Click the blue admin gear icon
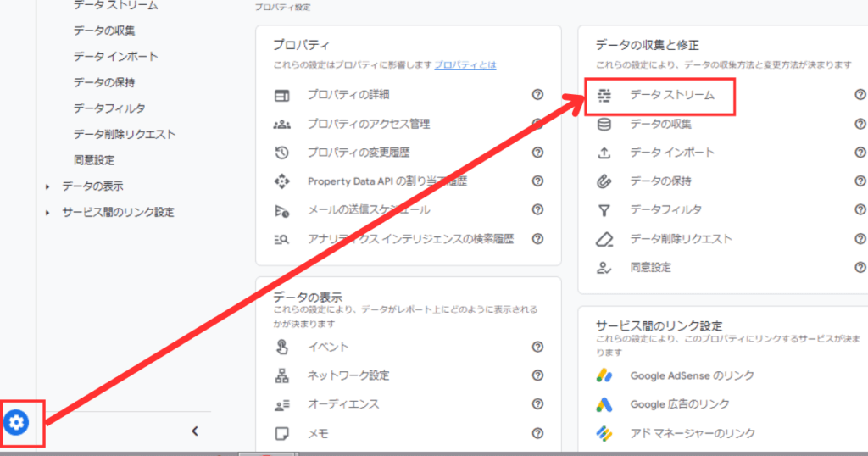This screenshot has height=456, width=868. 17,421
